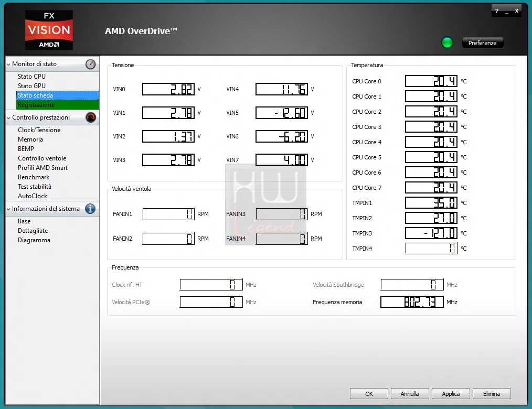Click the CPU Core 5 temperature readout
This screenshot has width=532, height=409.
coord(431,157)
